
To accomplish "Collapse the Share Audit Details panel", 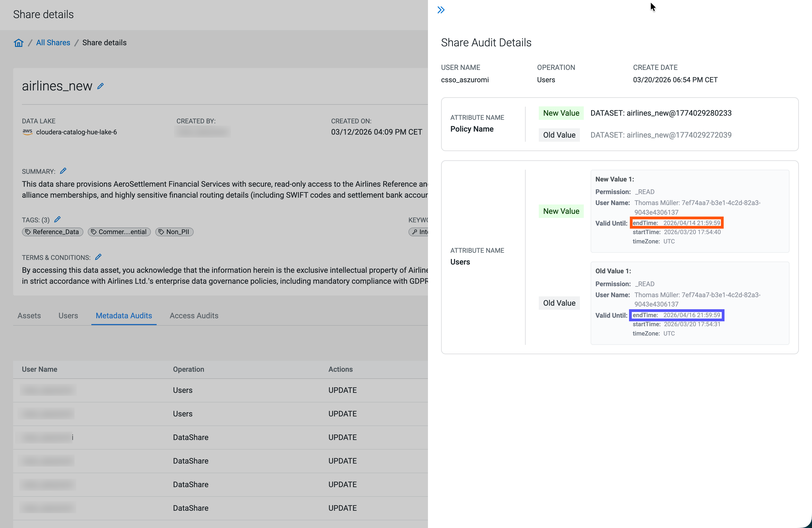I will 441,10.
